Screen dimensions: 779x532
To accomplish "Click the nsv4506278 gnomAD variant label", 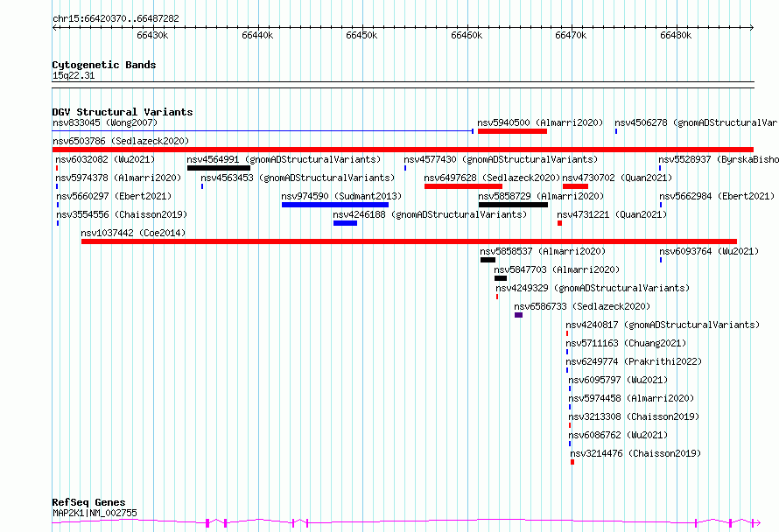I will click(x=697, y=122).
